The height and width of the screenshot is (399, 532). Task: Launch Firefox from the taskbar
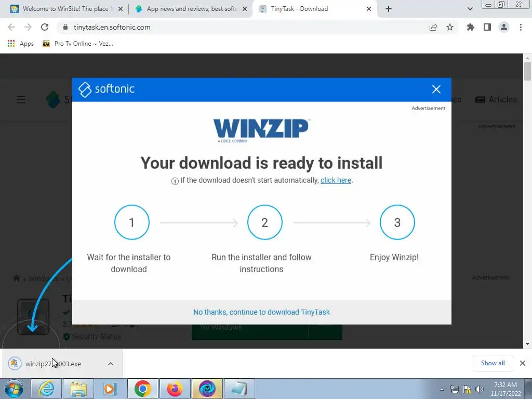pyautogui.click(x=175, y=389)
